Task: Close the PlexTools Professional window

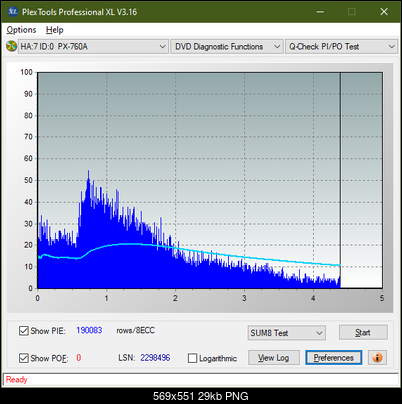Action: (384, 12)
